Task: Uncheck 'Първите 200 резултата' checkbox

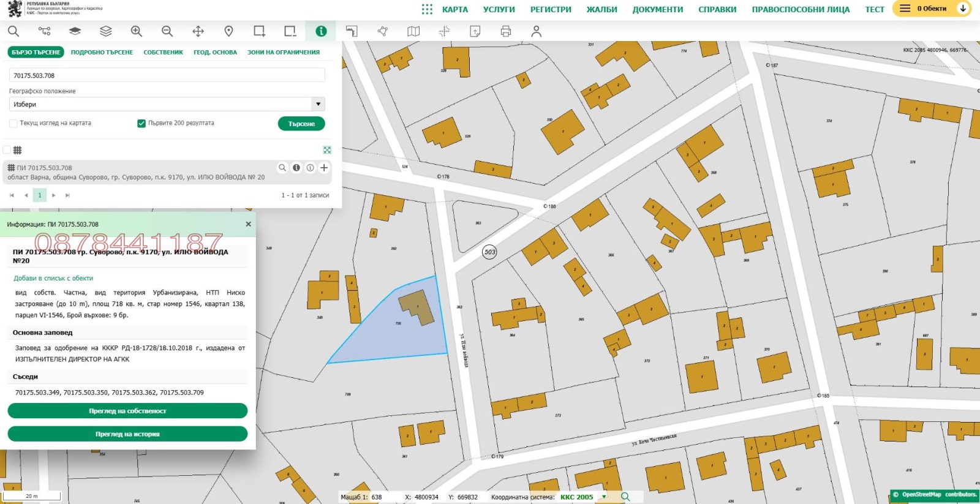Action: (141, 124)
